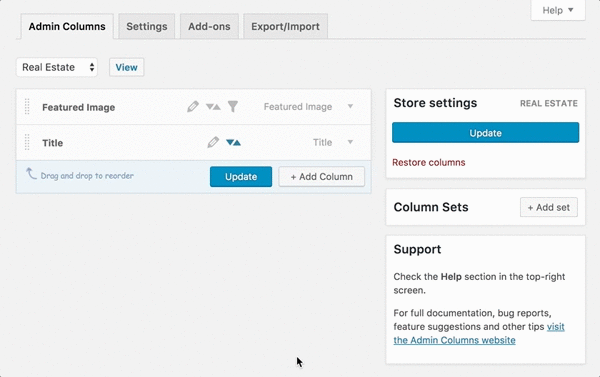Image resolution: width=600 pixels, height=377 pixels.
Task: Open the Export/Import tab
Action: (285, 26)
